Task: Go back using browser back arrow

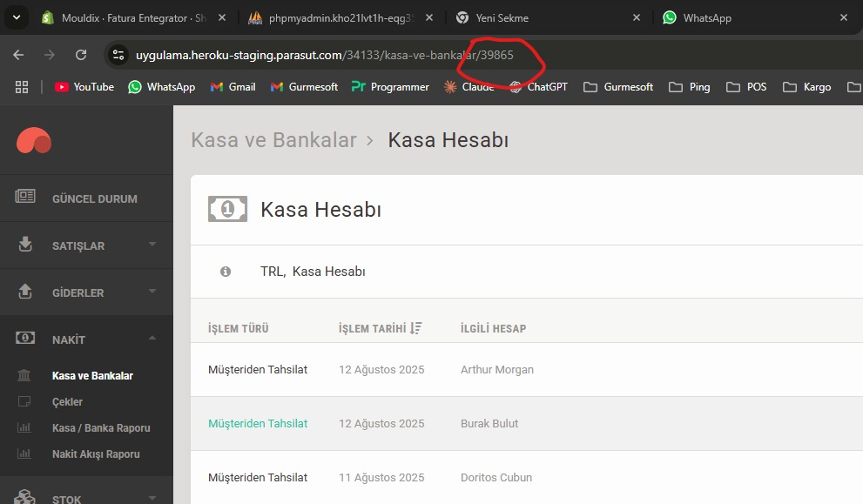Action: 18,55
